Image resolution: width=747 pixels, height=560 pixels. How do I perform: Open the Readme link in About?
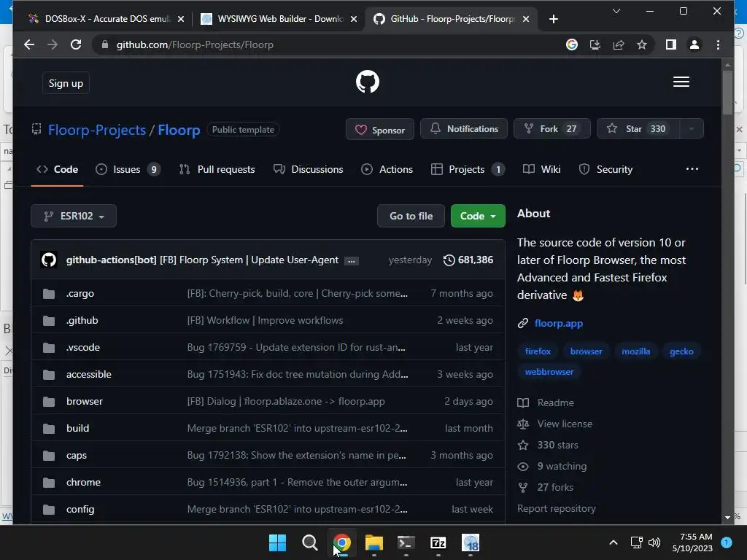coord(555,402)
